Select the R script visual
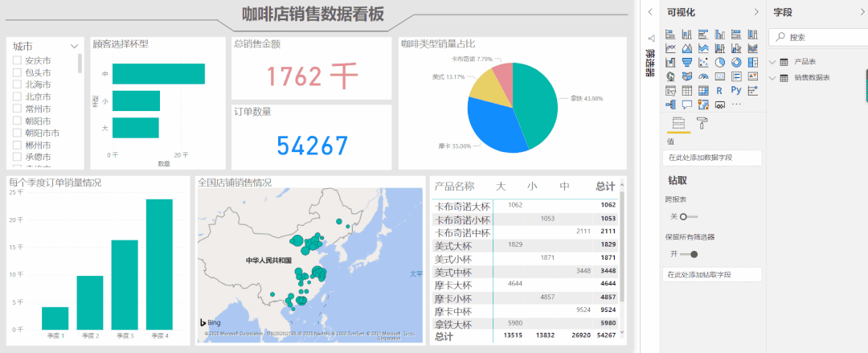This screenshot has height=353, width=868. tap(719, 90)
